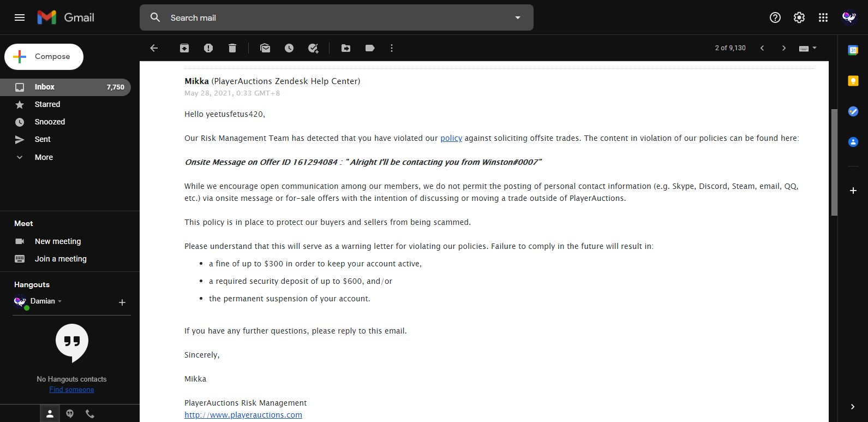Open the Sent folder
The width and height of the screenshot is (868, 422).
[43, 139]
